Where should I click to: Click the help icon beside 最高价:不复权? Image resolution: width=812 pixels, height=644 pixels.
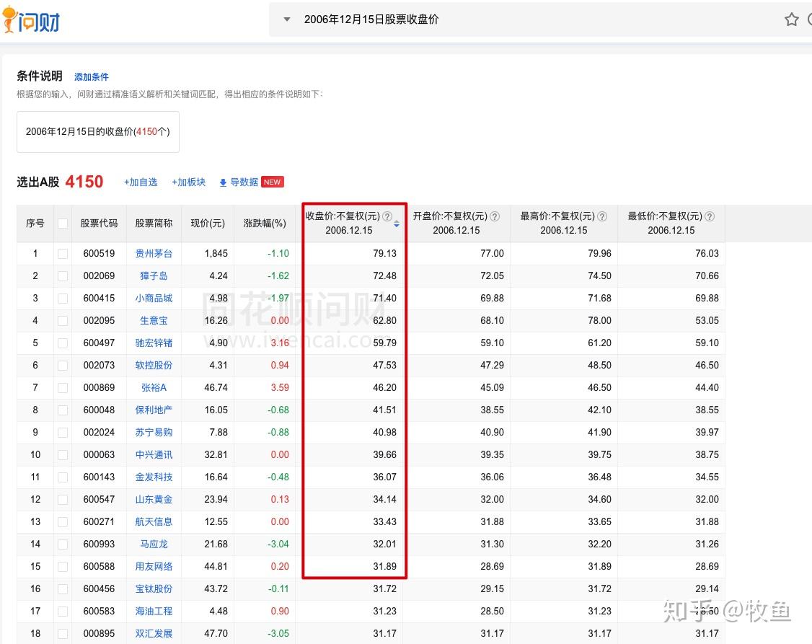click(x=601, y=216)
